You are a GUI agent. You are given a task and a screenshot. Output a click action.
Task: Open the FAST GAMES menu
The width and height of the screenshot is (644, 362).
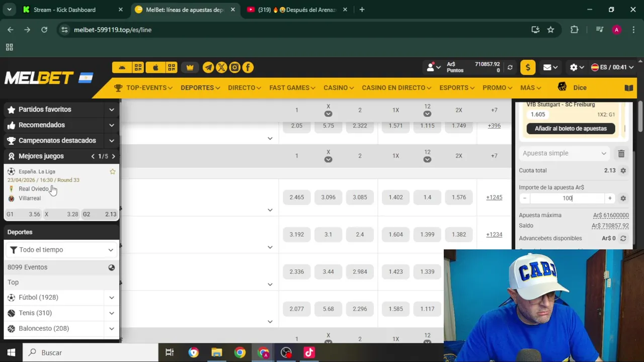[x=292, y=87]
